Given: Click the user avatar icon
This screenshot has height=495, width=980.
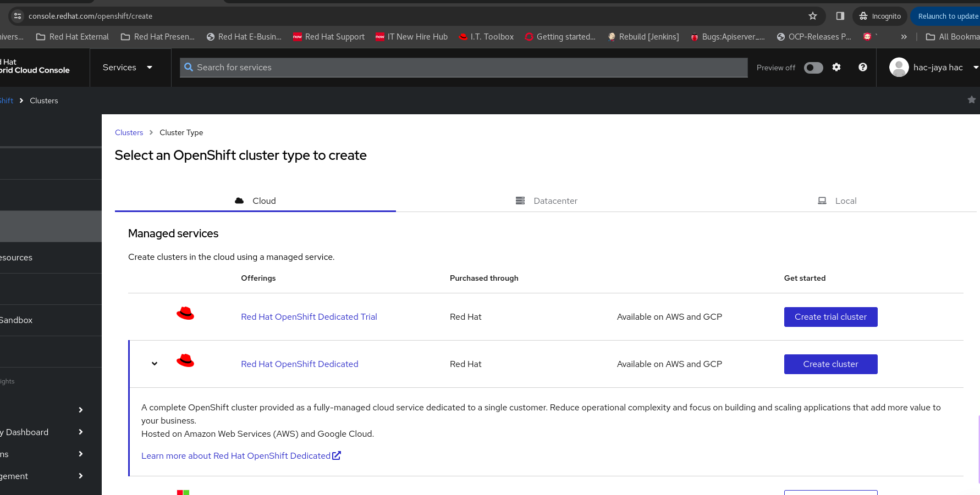Looking at the screenshot, I should tap(899, 68).
